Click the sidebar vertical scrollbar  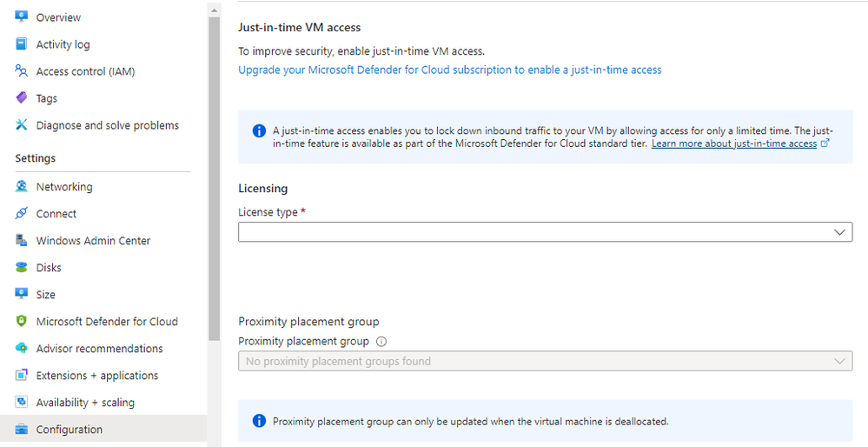[x=214, y=174]
